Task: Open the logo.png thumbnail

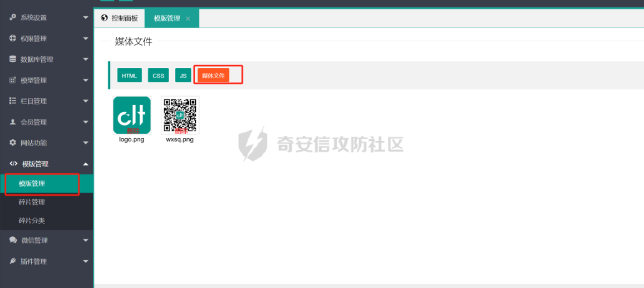Action: (x=131, y=115)
